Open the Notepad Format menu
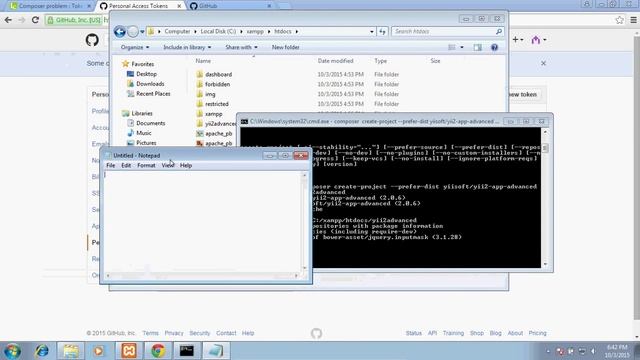Viewport: 640px width, 360px height. 146,165
